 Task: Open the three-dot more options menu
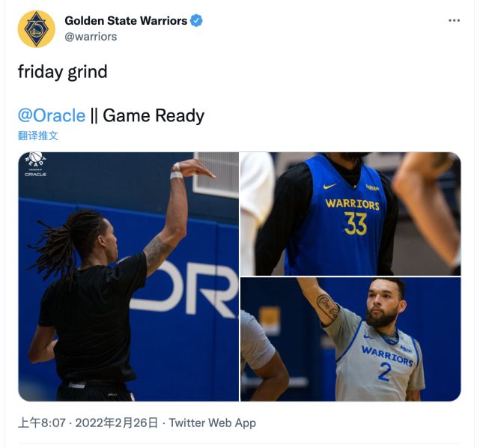[x=454, y=20]
